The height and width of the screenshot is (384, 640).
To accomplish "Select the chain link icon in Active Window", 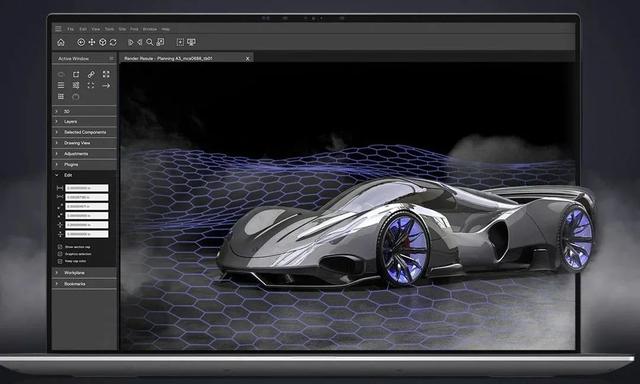I will tap(91, 74).
